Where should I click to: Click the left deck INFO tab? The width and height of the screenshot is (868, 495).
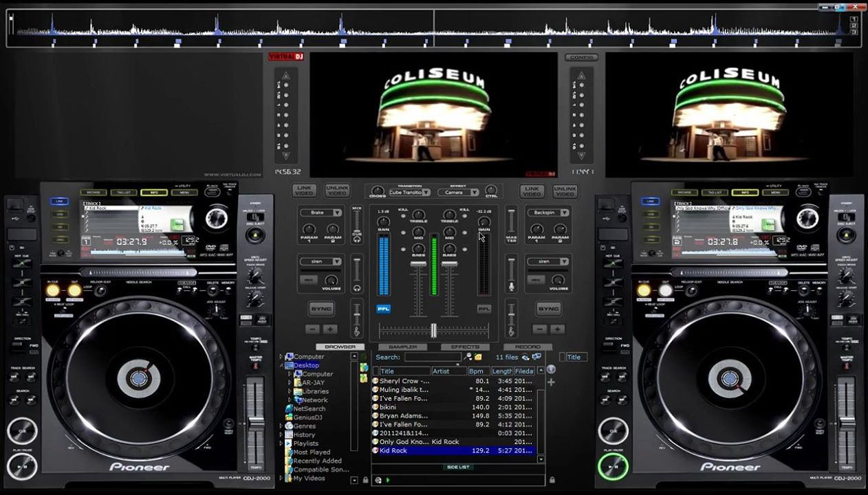coord(153,192)
